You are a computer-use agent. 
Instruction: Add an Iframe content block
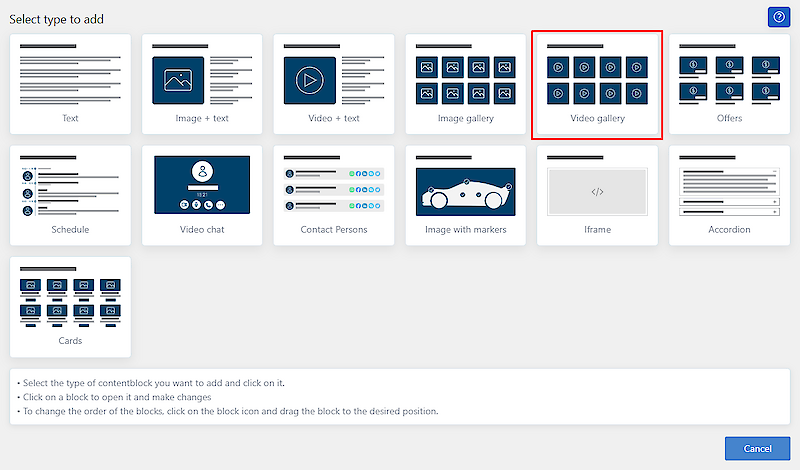[x=597, y=195]
